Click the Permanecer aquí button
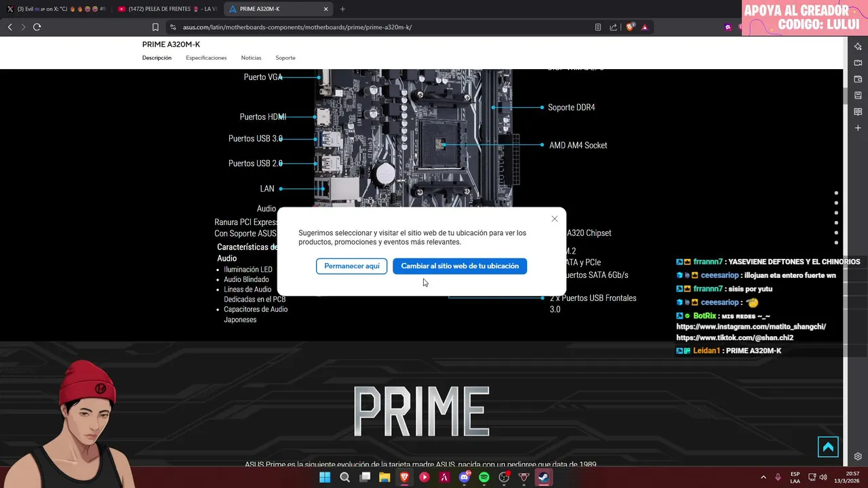This screenshot has height=488, width=868. tap(351, 266)
